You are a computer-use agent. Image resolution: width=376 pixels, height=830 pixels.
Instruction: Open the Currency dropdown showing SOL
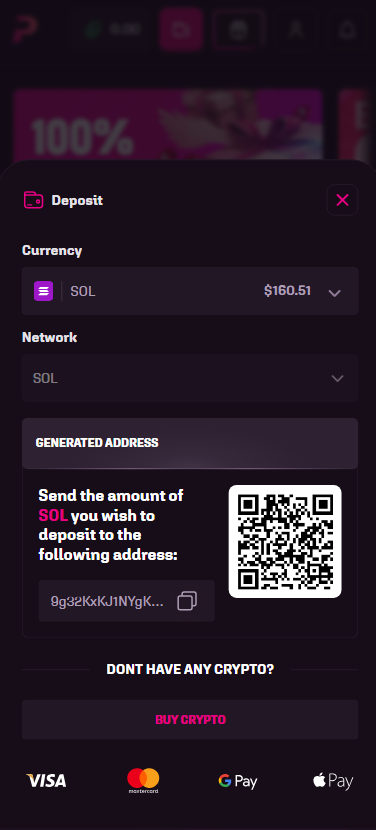pos(190,291)
